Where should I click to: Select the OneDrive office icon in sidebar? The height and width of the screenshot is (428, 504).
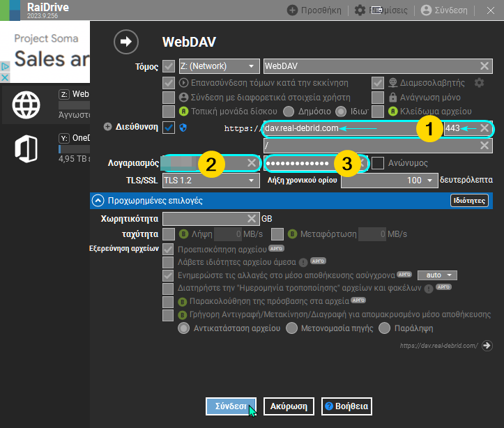point(26,148)
